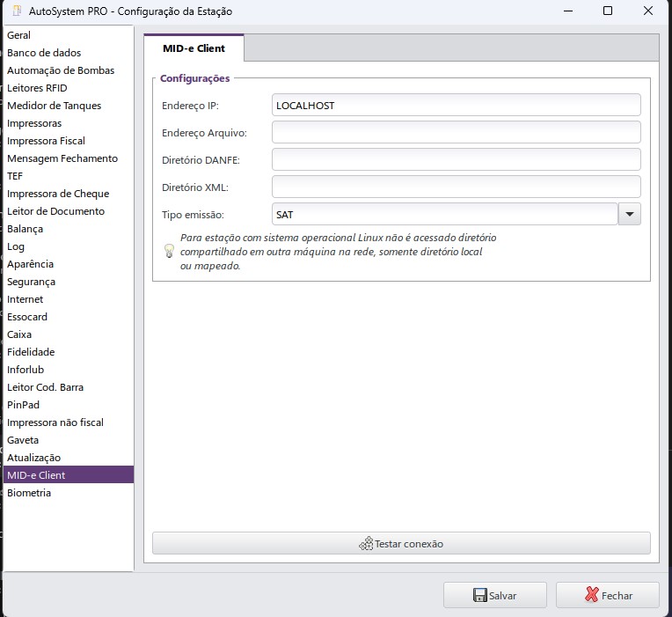Open the Banco de dados section

pos(44,53)
